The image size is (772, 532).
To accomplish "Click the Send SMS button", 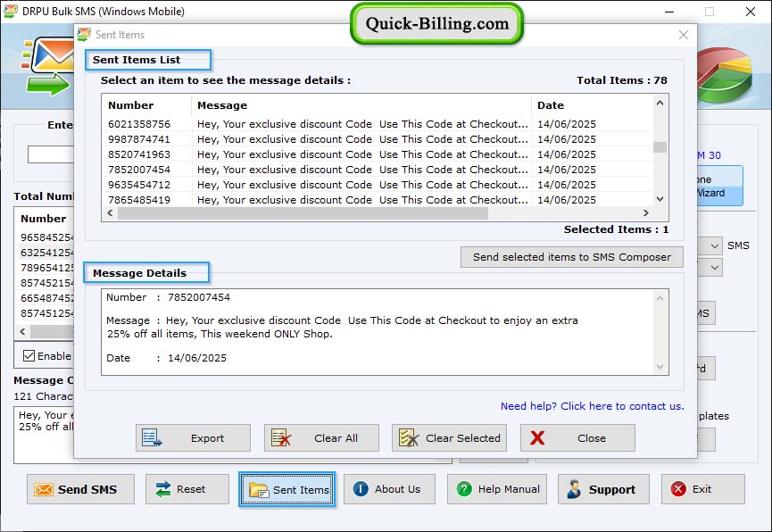I will coord(80,489).
